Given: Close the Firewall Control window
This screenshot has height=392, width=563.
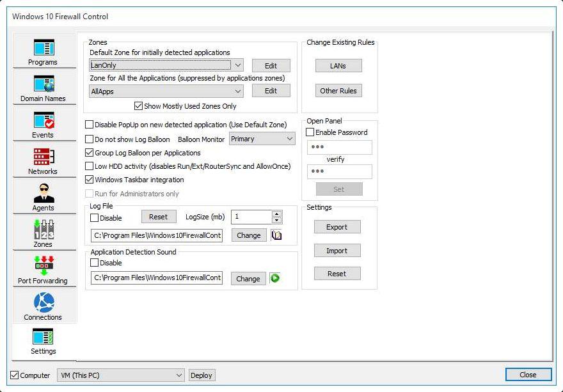Looking at the screenshot, I should coord(528,375).
